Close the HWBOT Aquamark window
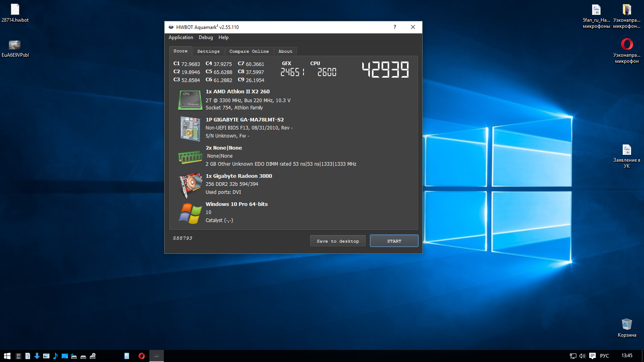 (413, 27)
